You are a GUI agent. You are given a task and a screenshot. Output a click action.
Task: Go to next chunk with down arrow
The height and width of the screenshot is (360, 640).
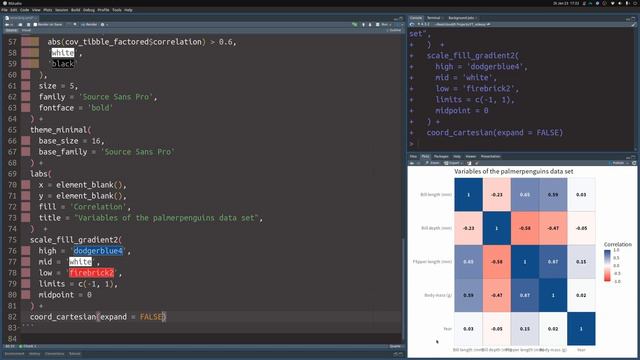pos(370,24)
